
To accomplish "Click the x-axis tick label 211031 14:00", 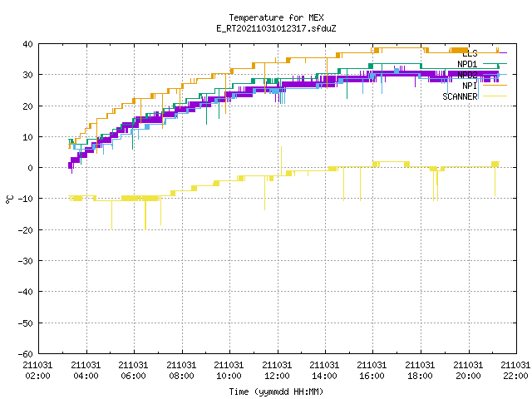I will [325, 371].
